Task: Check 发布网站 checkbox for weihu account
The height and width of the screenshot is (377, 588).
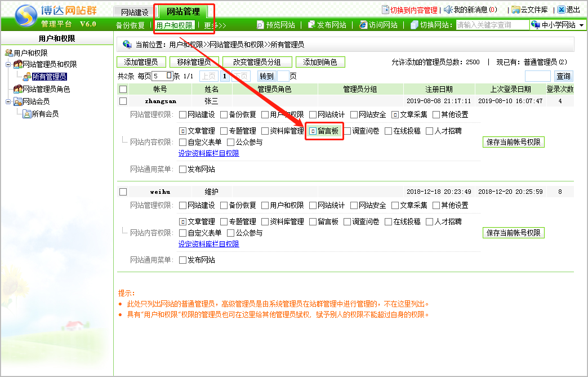Action: pyautogui.click(x=182, y=260)
